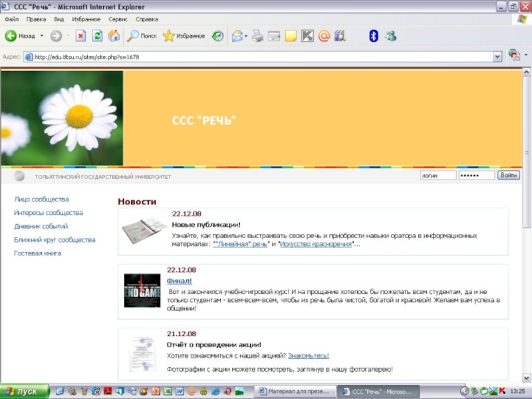Expand the address bar dropdown
The width and height of the screenshot is (532, 399).
[x=497, y=57]
